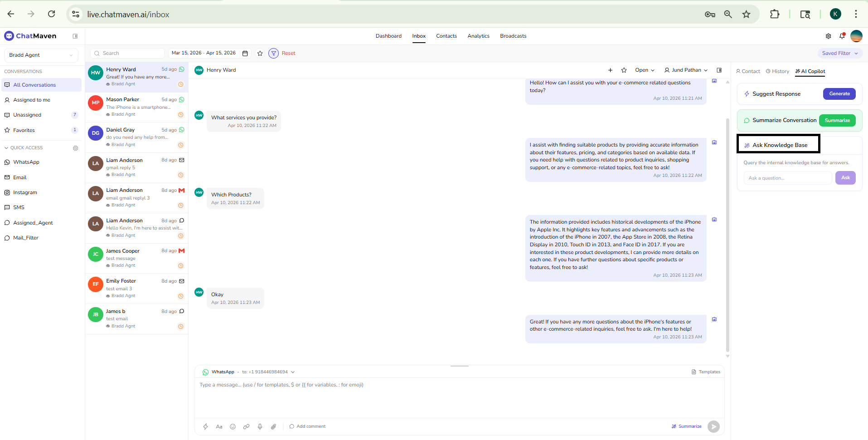Click the Ask a question input field
Image resolution: width=868 pixels, height=440 pixels.
[787, 178]
